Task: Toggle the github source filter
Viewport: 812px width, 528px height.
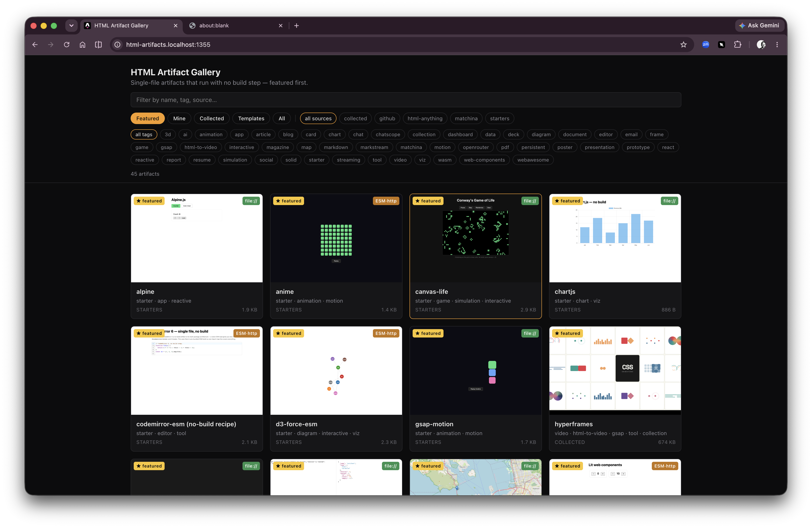Action: tap(387, 119)
